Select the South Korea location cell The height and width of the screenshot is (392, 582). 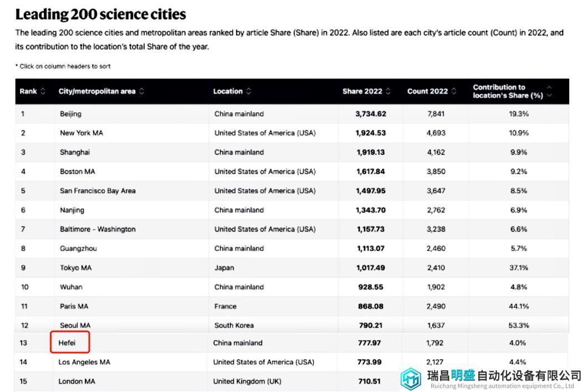234,325
